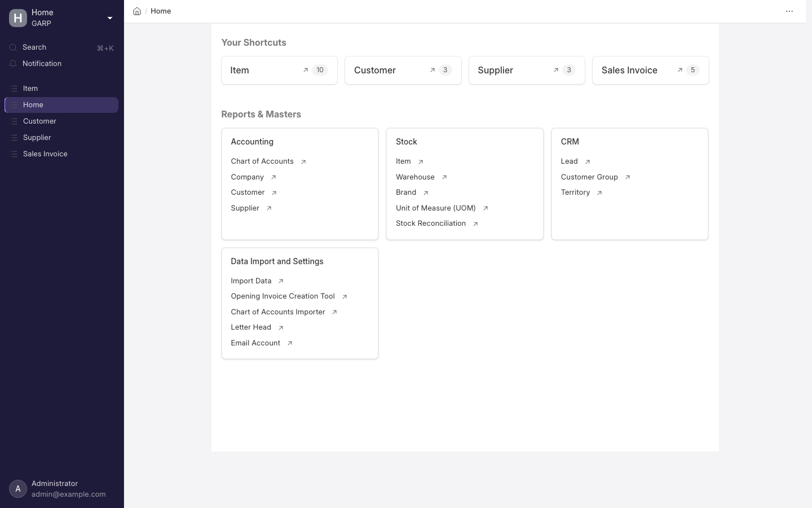Click the arrow icon next to Email Account

point(290,343)
